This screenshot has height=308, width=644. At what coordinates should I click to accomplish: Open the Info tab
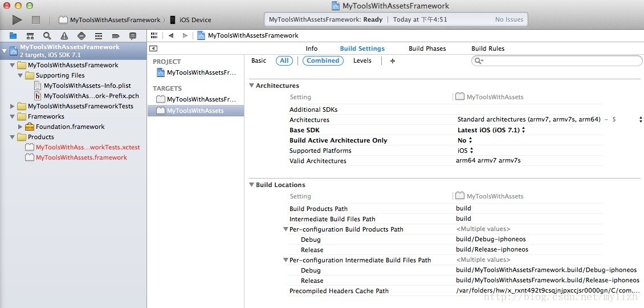(312, 48)
